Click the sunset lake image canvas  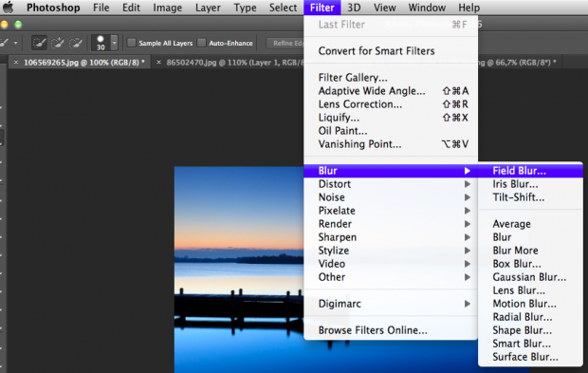pyautogui.click(x=239, y=270)
